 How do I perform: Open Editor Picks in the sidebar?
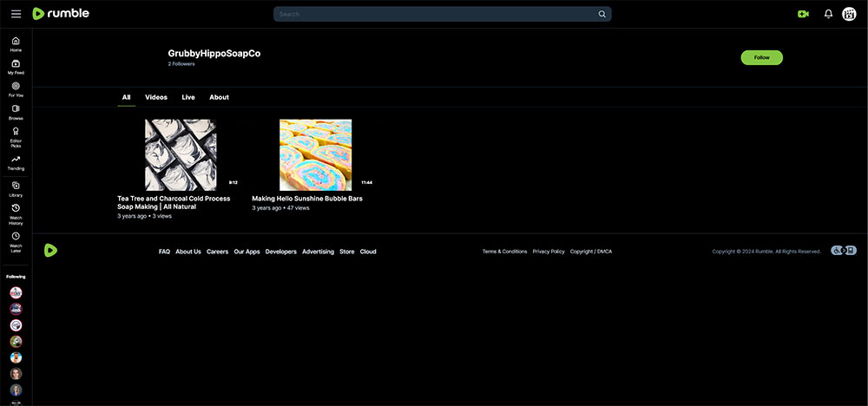tap(16, 137)
